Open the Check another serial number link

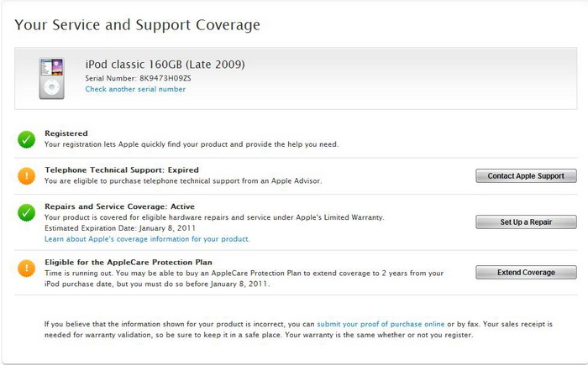click(x=135, y=89)
